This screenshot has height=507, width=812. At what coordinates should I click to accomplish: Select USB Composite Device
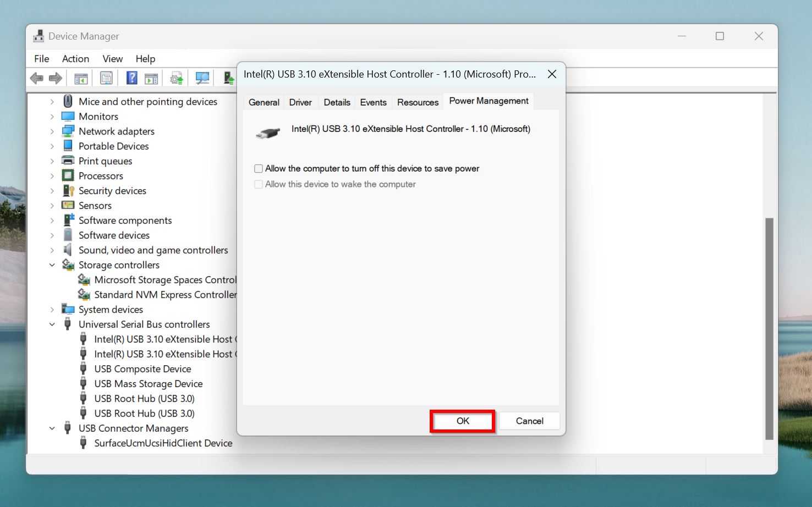pyautogui.click(x=142, y=369)
